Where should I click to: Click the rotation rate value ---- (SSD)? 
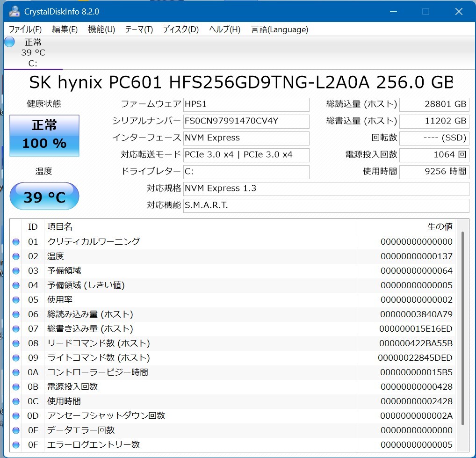coord(434,138)
